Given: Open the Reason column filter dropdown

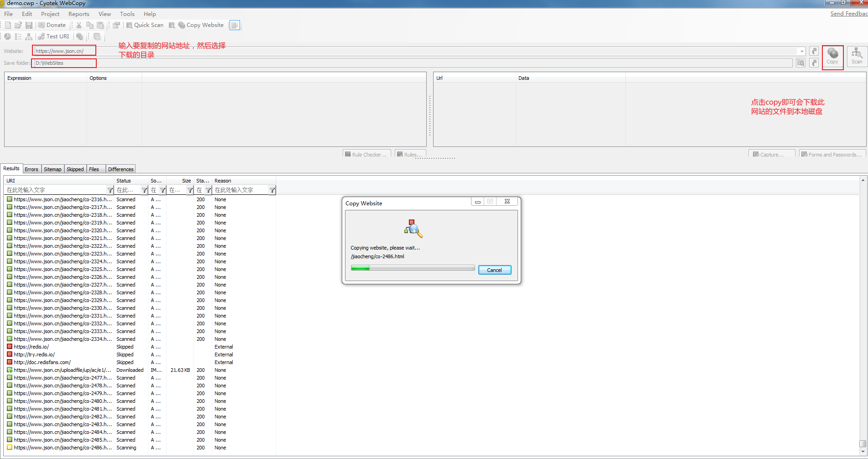Looking at the screenshot, I should coord(272,190).
